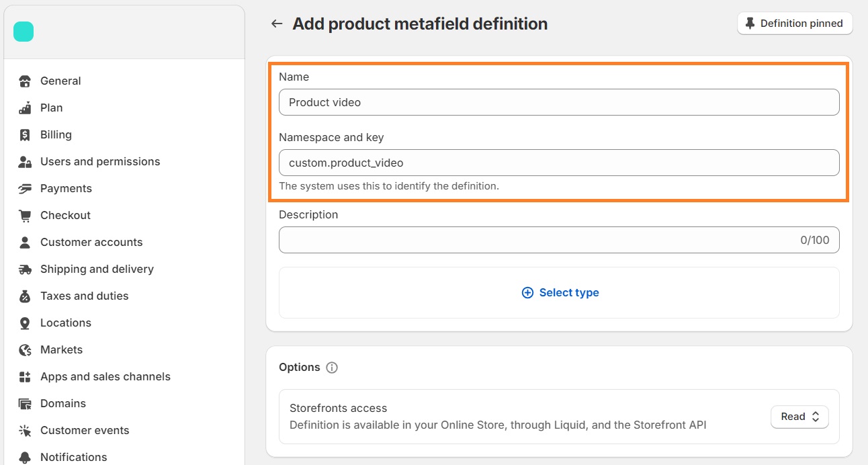Click the General store icon in sidebar
The height and width of the screenshot is (465, 868).
coord(25,81)
